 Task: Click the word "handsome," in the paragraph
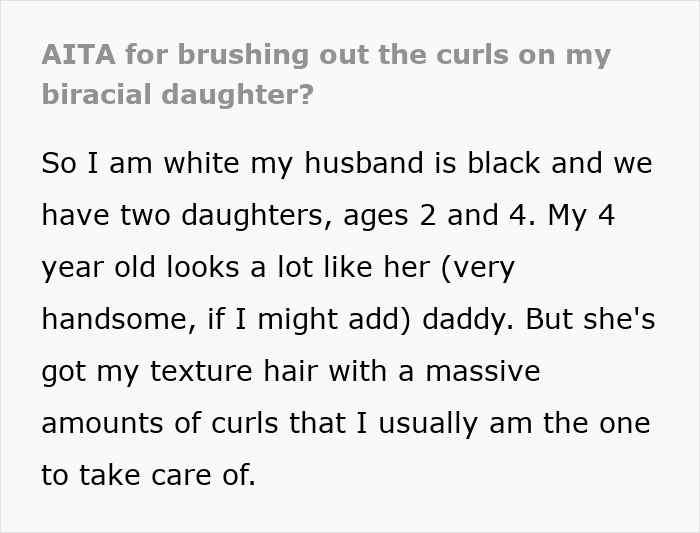coord(108,319)
